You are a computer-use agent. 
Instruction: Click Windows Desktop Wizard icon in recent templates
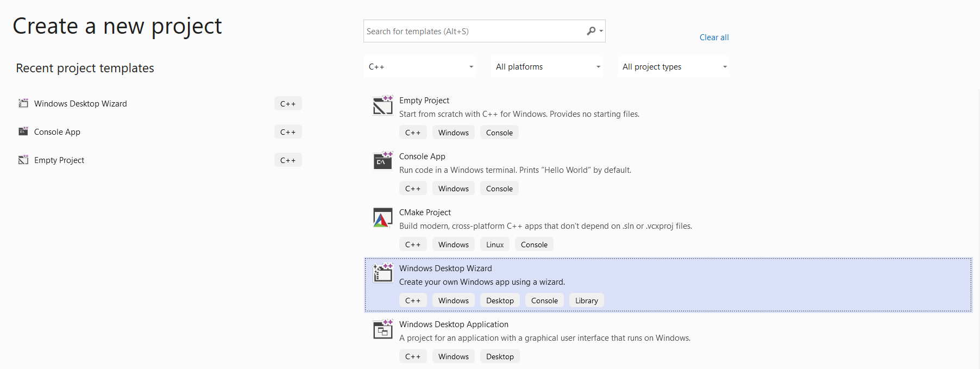[x=23, y=103]
